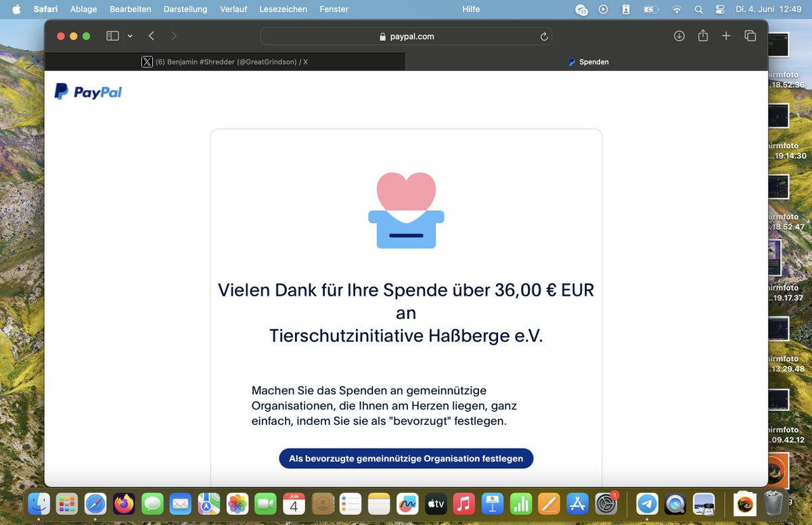This screenshot has width=812, height=525.
Task: Open the Darstellung menu
Action: (x=185, y=9)
